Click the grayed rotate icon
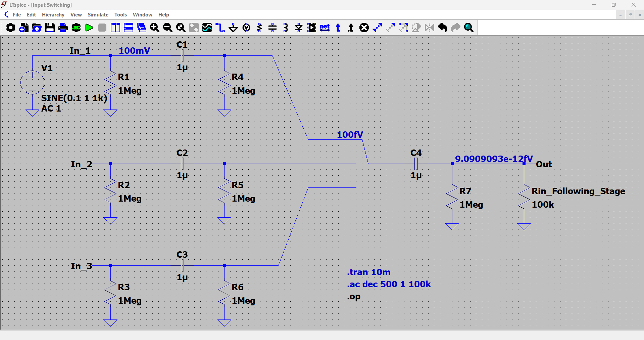This screenshot has height=340, width=644. [416, 28]
